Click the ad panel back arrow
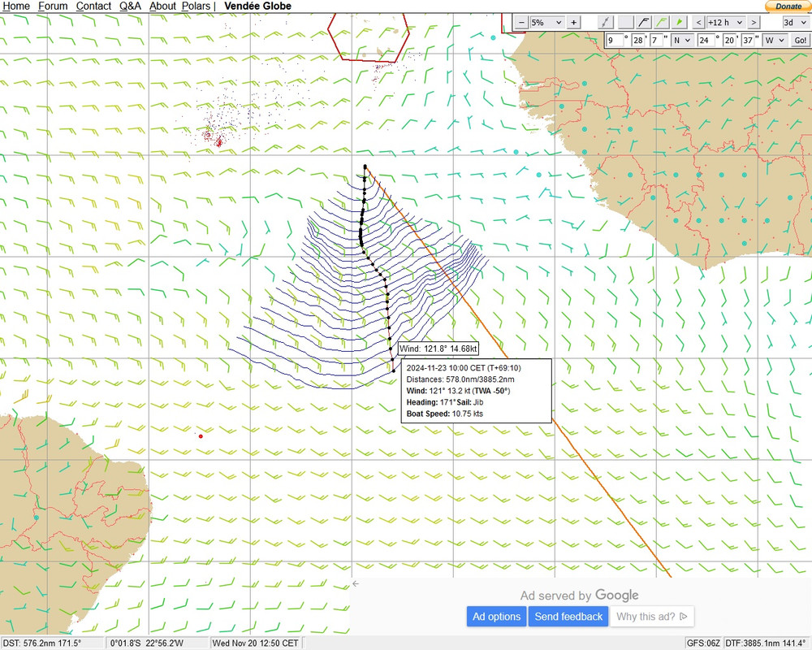This screenshot has height=650, width=812. click(x=356, y=583)
